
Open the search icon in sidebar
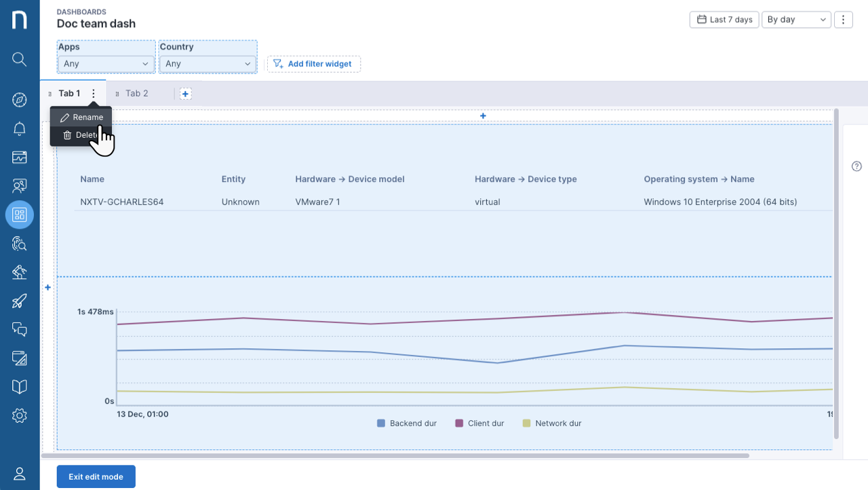(20, 59)
